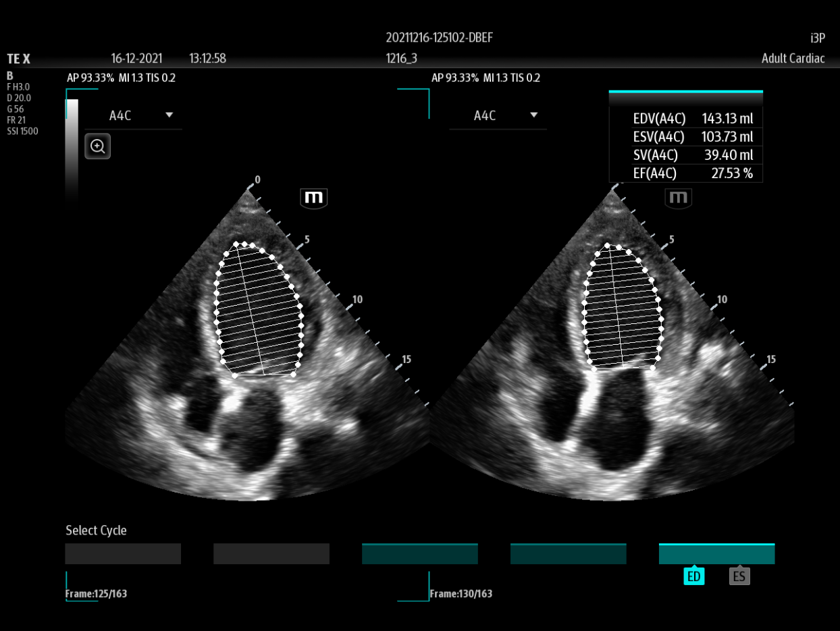The image size is (840, 631).
Task: Click the Mindray logo marker on right image
Action: tap(678, 198)
